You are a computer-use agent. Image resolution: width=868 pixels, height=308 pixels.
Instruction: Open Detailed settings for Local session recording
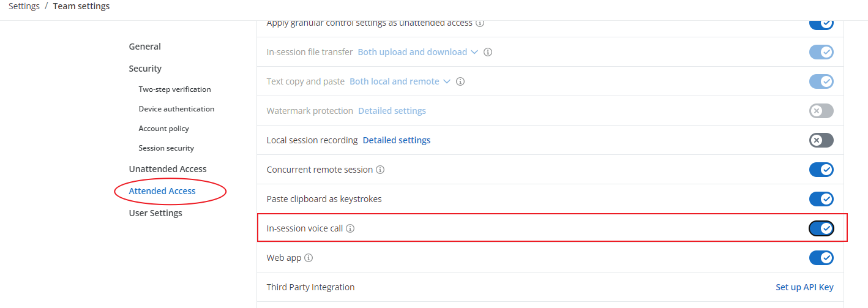(397, 140)
